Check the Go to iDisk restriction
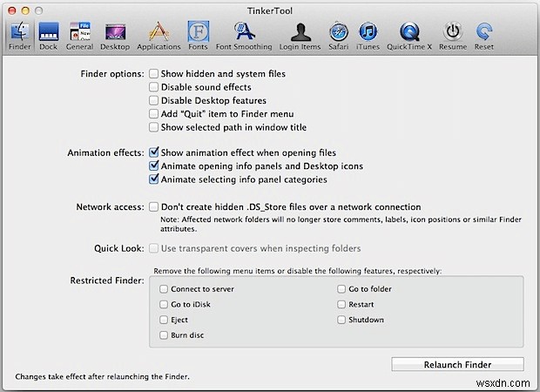The width and height of the screenshot is (540, 392). (x=164, y=305)
